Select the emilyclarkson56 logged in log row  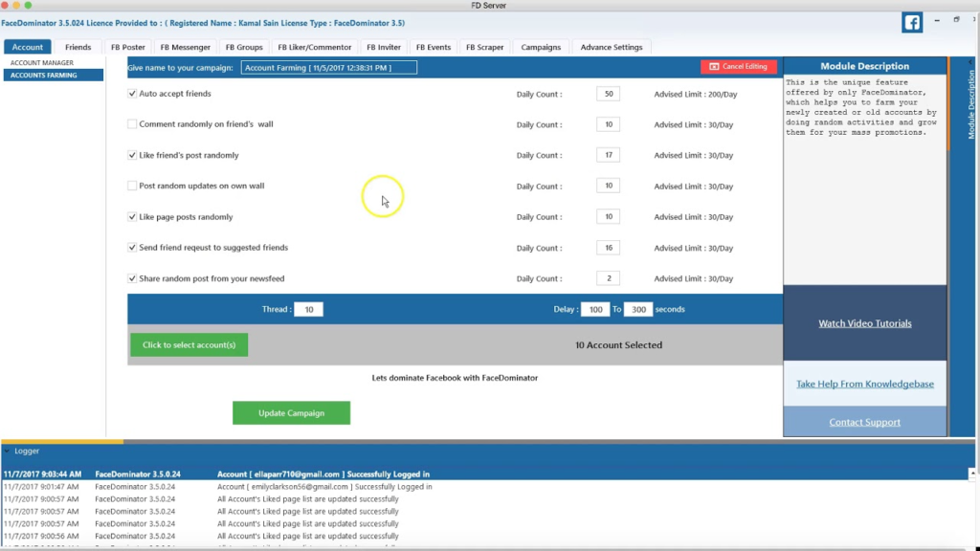pos(485,487)
